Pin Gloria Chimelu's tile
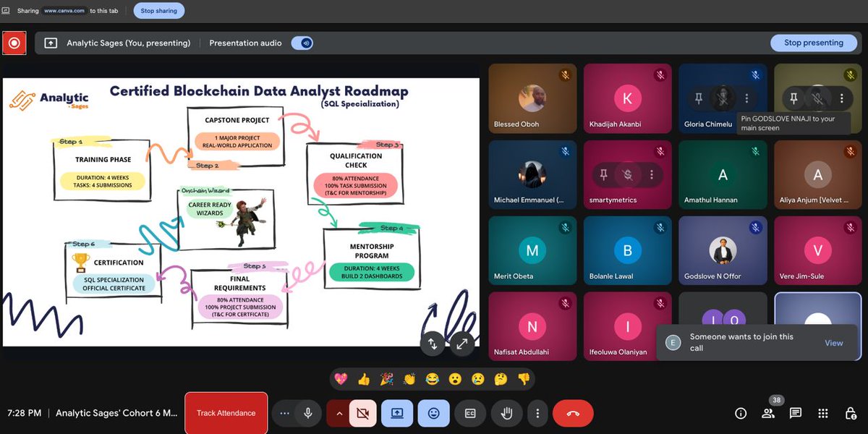This screenshot has height=434, width=868. (x=698, y=98)
